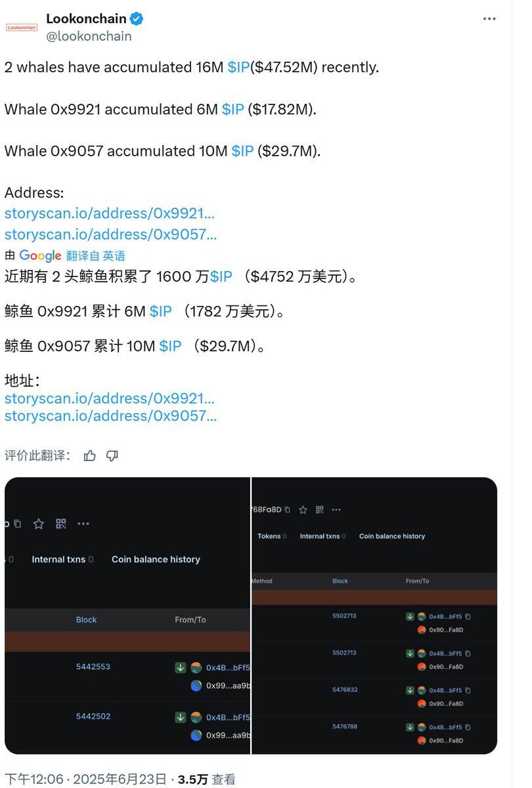Viewport: 532px width, 788px height.
Task: Click the Lookonchain profile avatar
Action: coord(22,28)
